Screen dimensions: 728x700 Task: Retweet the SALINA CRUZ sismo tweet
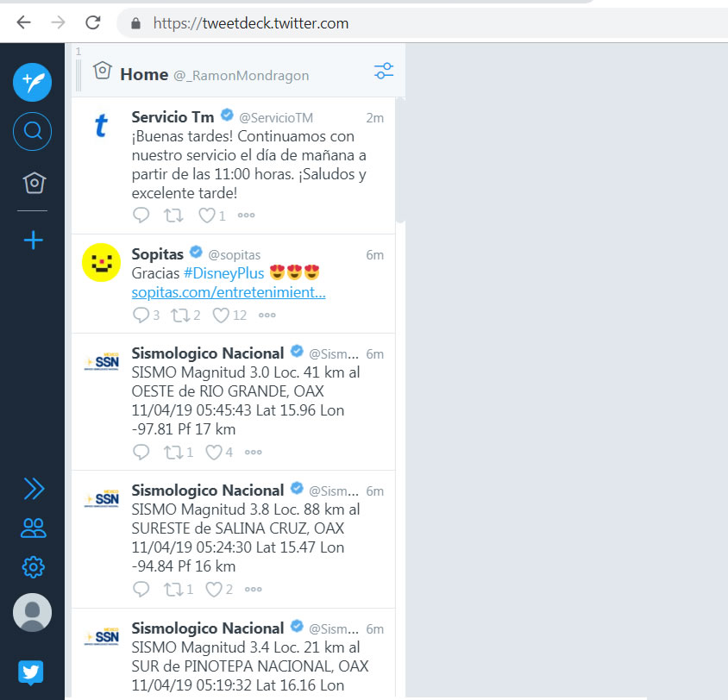coord(173,589)
